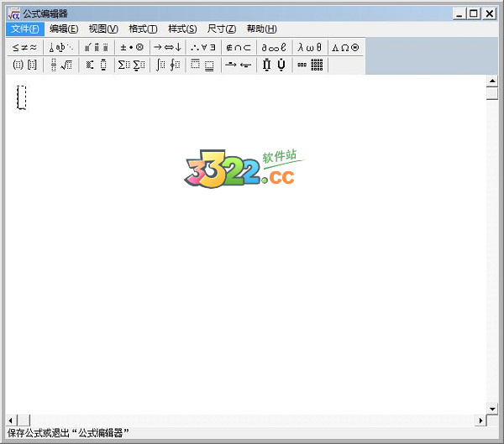Open the 格式(T) menu
This screenshot has height=444, width=504.
click(143, 29)
